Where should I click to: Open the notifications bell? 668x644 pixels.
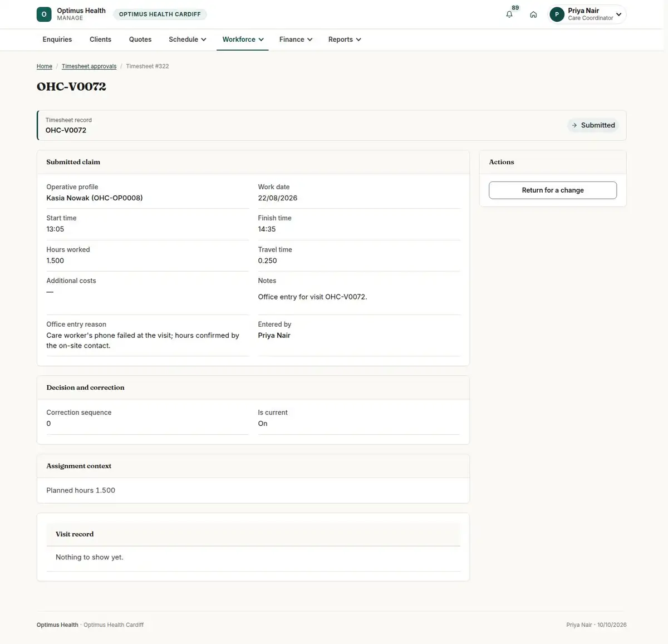pos(509,14)
